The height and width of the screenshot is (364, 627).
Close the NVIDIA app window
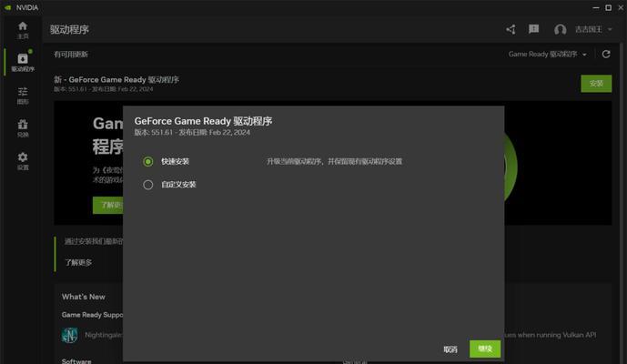[621, 7]
